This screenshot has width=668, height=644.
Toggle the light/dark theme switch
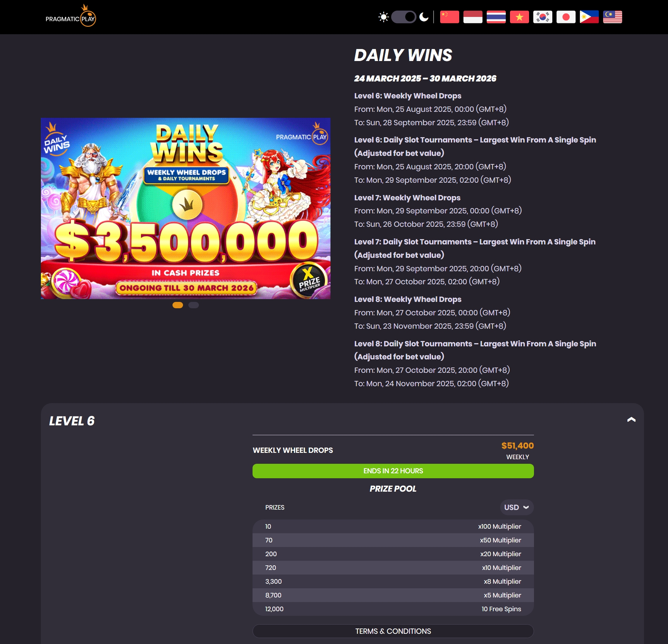point(404,17)
